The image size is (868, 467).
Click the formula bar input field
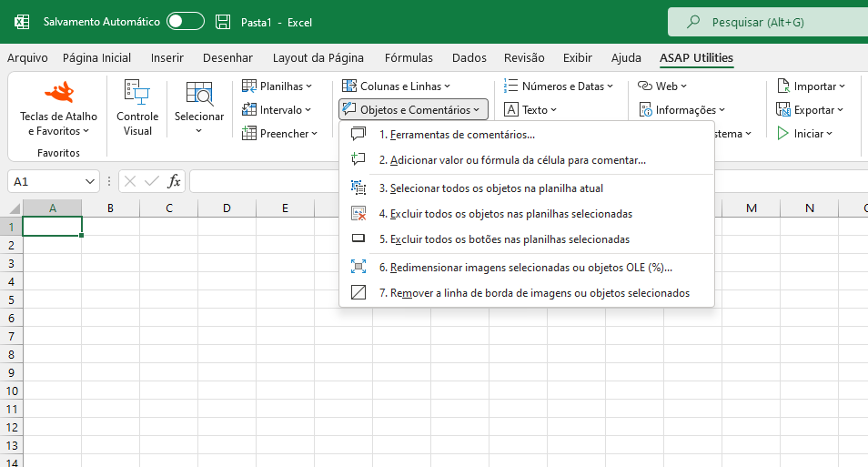coord(529,181)
